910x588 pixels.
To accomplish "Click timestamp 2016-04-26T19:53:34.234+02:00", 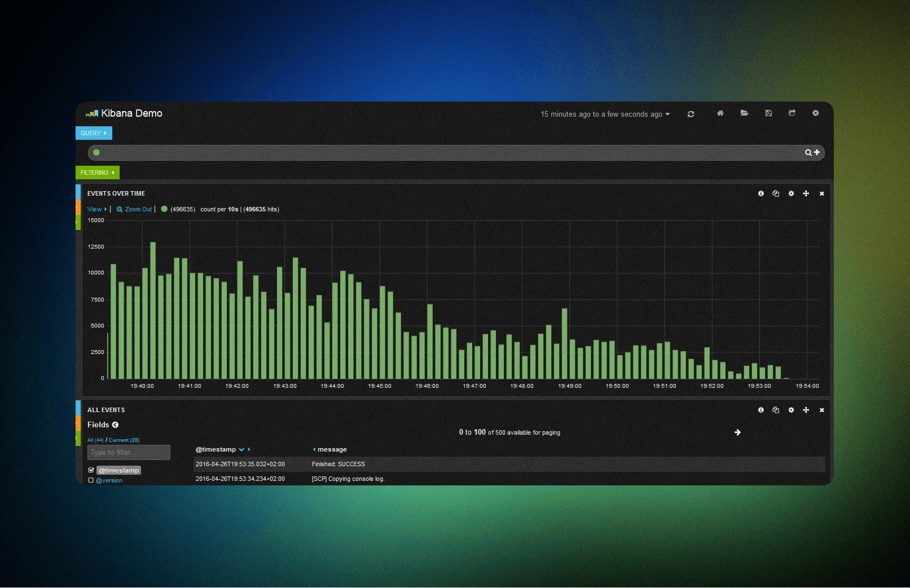I will tap(240, 479).
